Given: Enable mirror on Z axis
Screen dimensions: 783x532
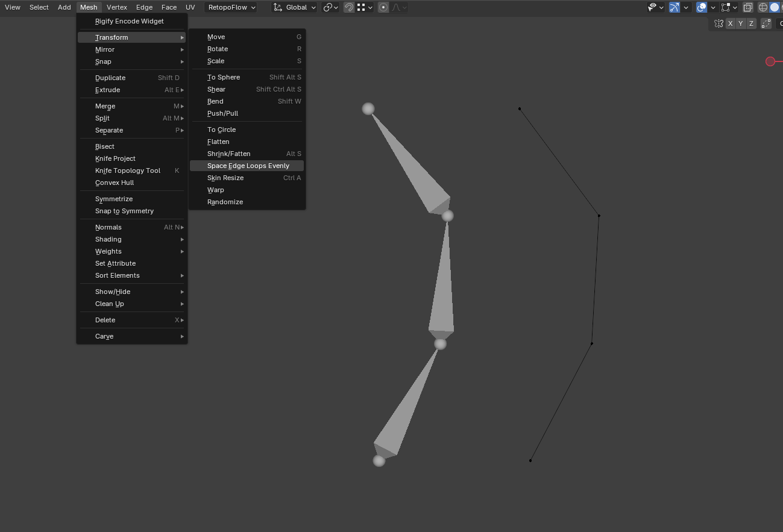Looking at the screenshot, I should [751, 23].
